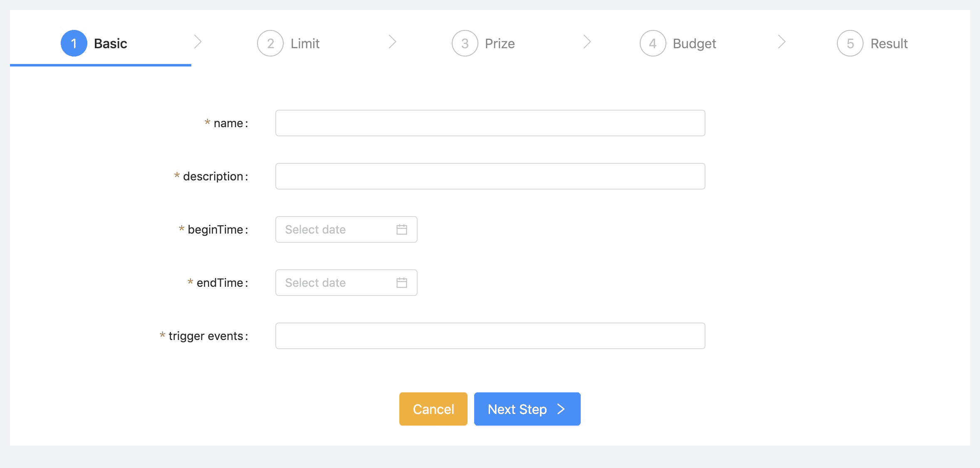Focus the description input field
Viewport: 980px width, 468px height.
point(490,176)
